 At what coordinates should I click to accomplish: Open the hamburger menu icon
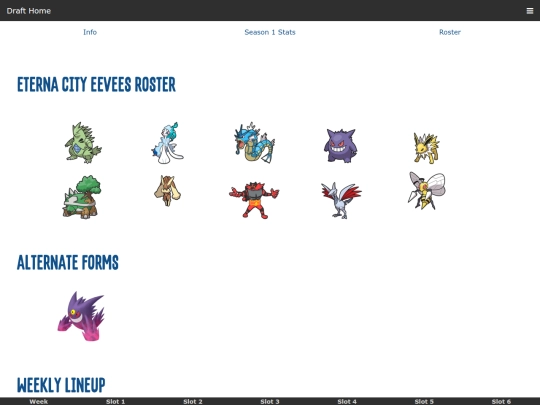[x=530, y=11]
